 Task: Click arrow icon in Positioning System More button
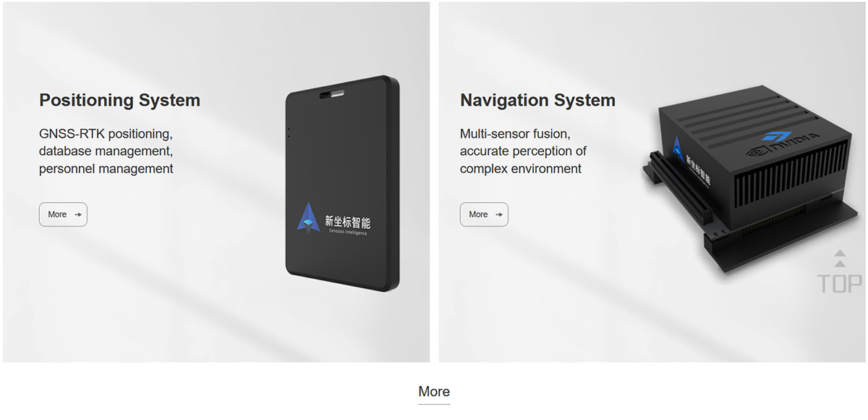tap(78, 214)
